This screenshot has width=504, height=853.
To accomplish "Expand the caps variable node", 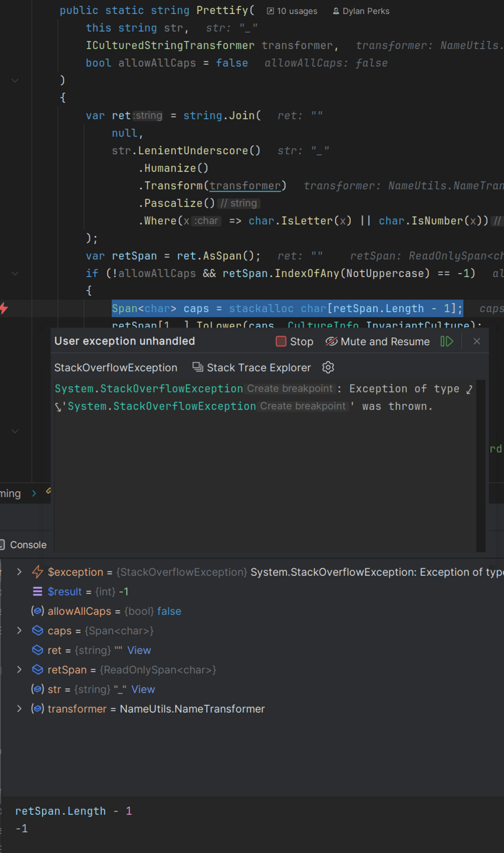I will click(19, 630).
